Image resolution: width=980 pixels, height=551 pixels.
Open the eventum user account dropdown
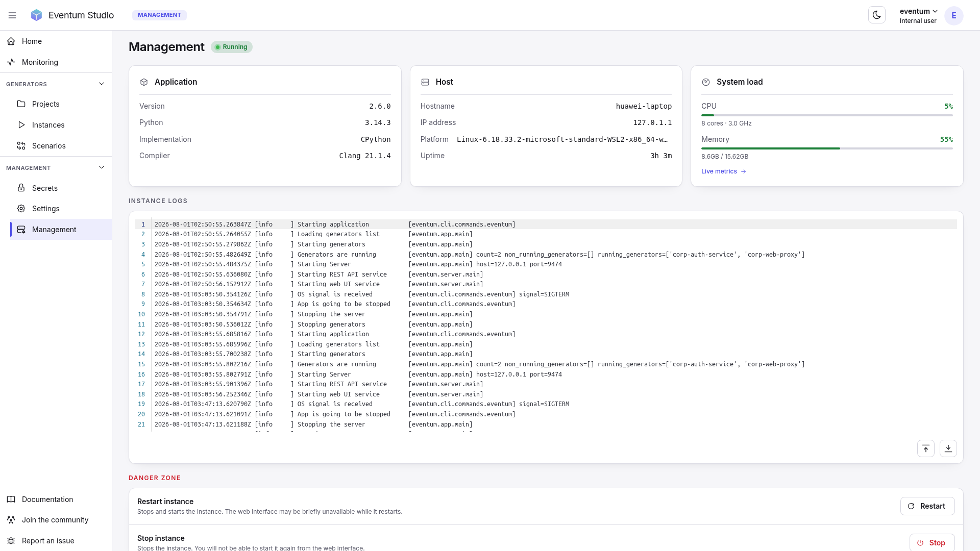click(x=918, y=15)
